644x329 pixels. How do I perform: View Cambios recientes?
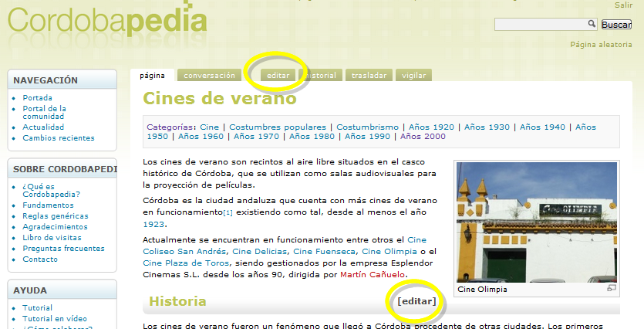point(59,137)
